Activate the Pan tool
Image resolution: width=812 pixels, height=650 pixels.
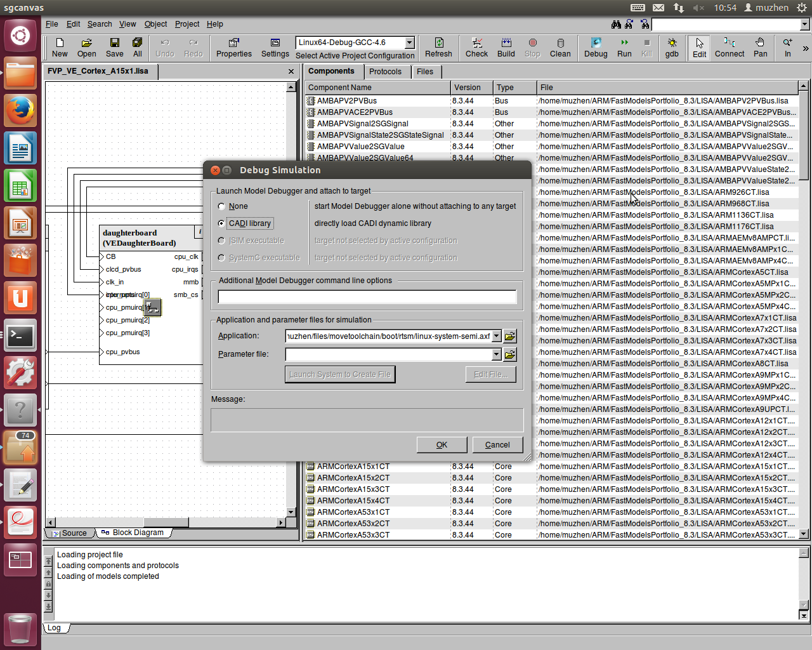point(760,47)
